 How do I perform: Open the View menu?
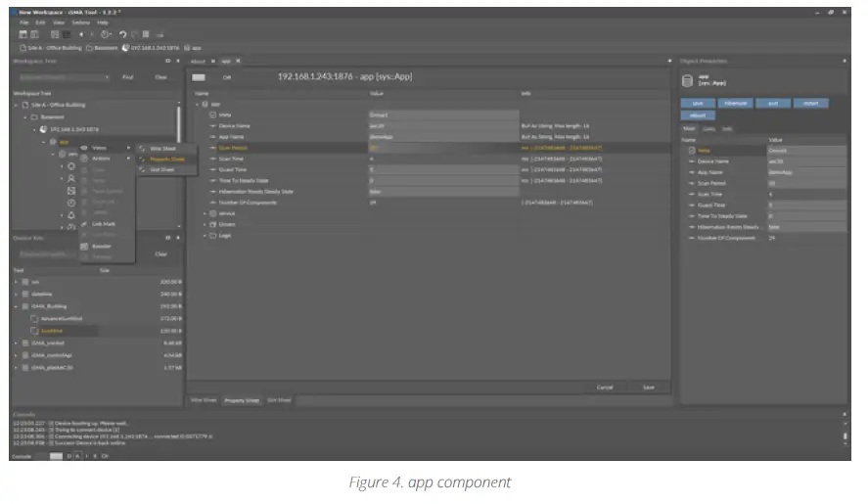point(59,23)
